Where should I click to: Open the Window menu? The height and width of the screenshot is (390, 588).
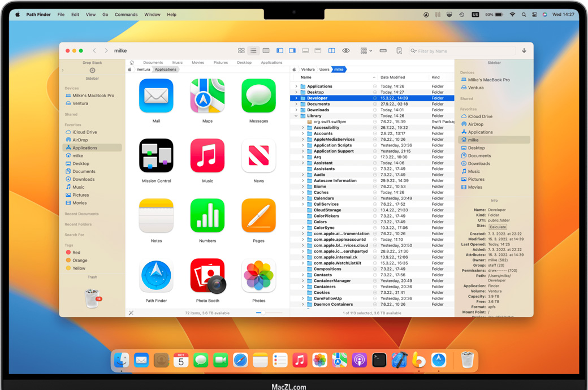coord(152,15)
